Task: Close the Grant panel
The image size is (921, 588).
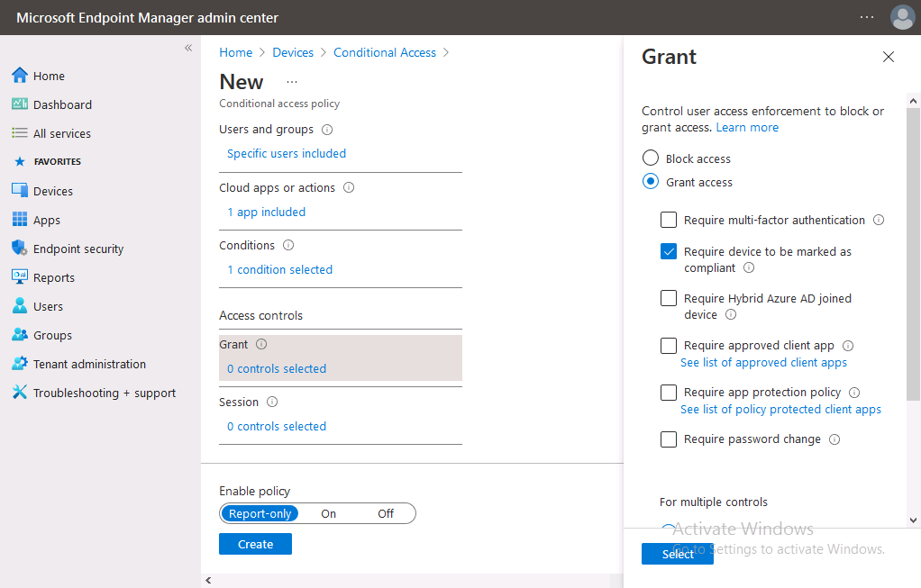Action: tap(889, 57)
